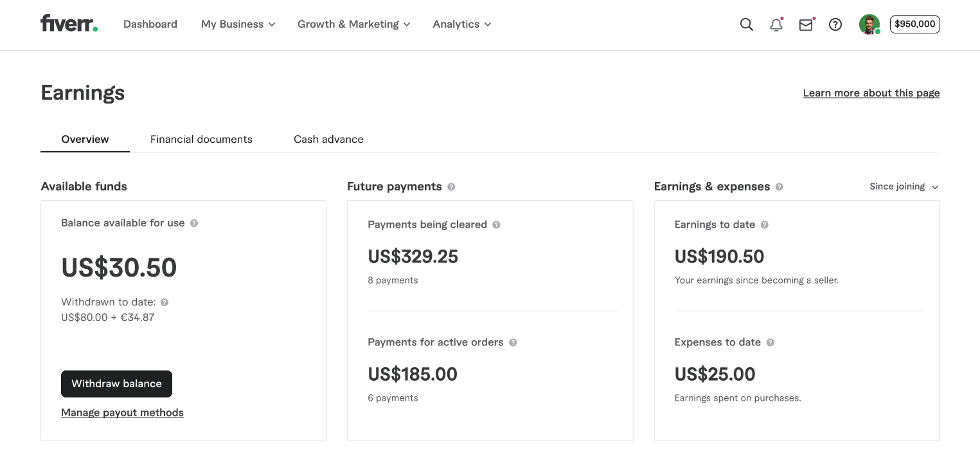Viewport: 980px width, 456px height.
Task: Switch to the Financial documents tab
Action: (201, 139)
